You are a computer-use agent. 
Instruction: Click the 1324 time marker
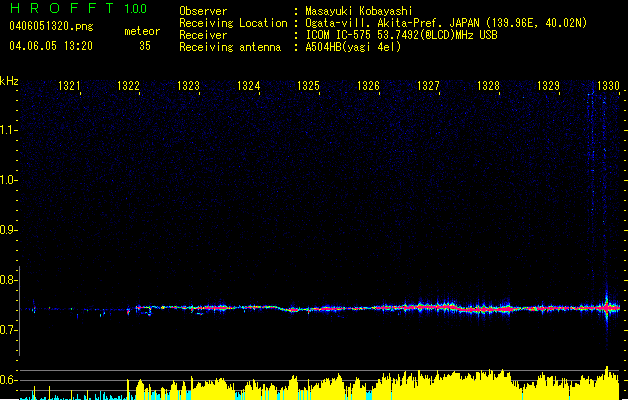(248, 86)
